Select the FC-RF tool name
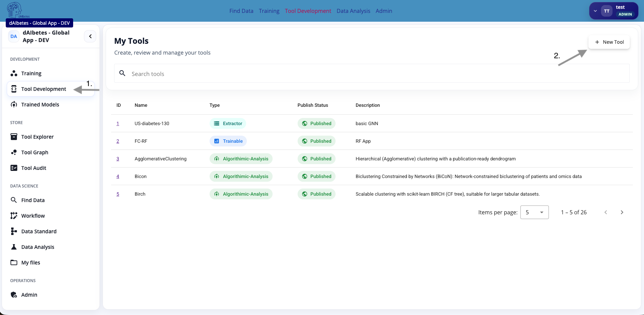 141,141
